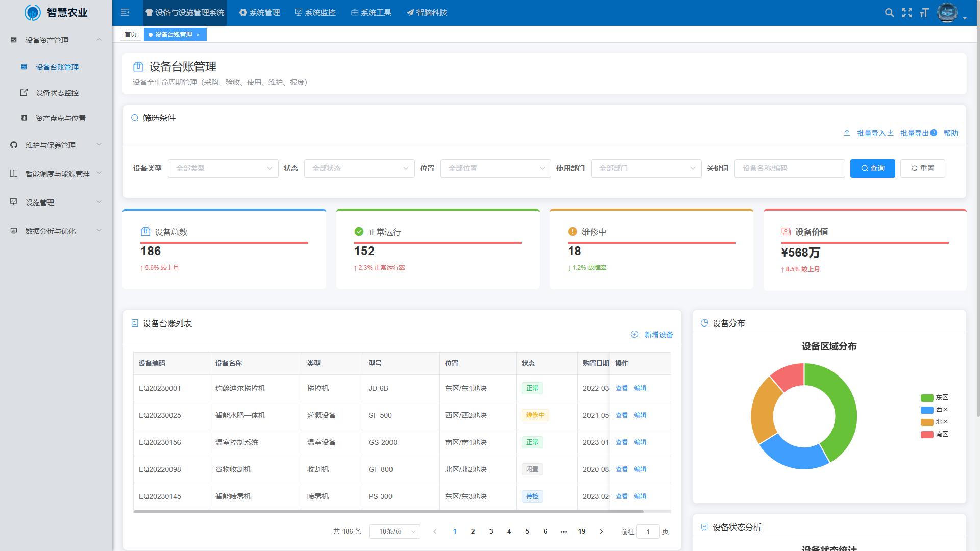The image size is (980, 551).
Task: Switch to the 首页 tab
Action: pos(131,34)
